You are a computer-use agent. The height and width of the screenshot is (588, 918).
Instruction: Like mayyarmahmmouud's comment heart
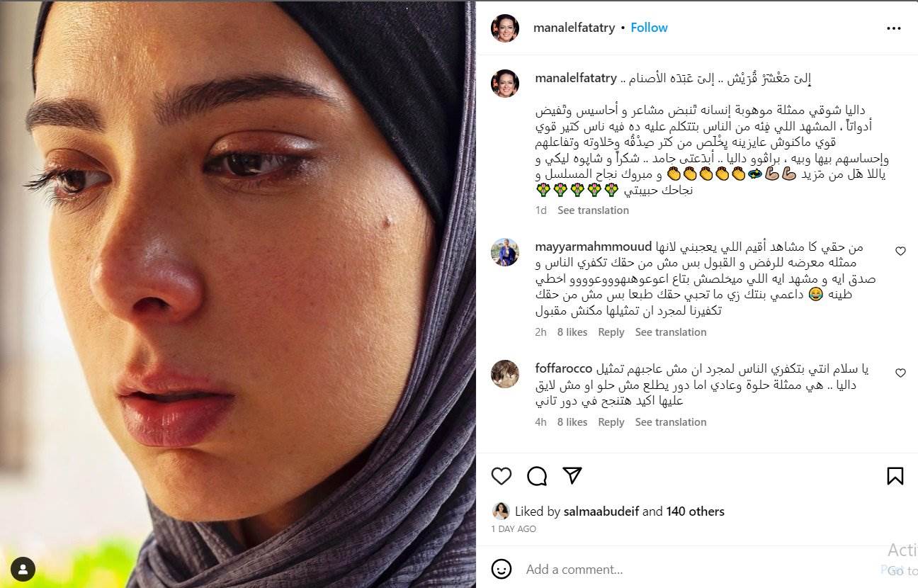click(900, 251)
